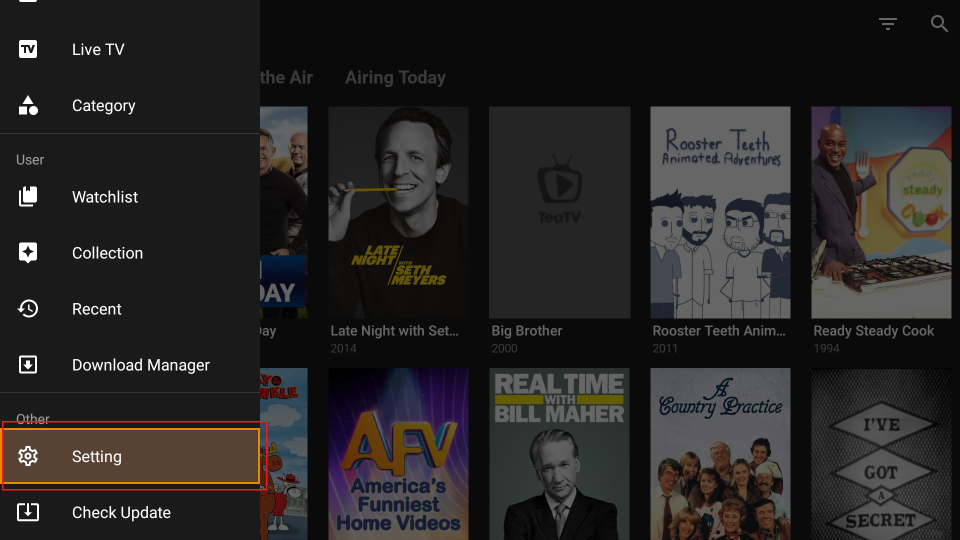This screenshot has height=540, width=960.
Task: Open America's Funniest Home Videos poster
Action: click(399, 454)
